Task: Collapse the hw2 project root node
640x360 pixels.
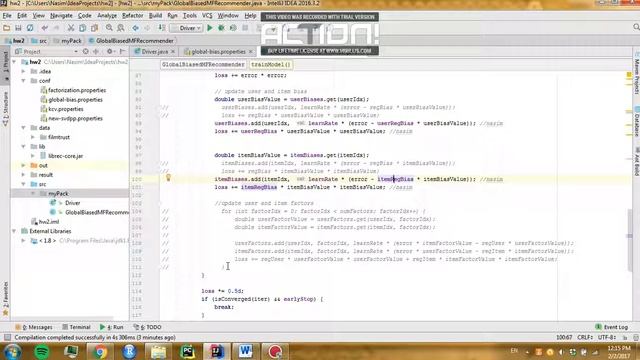Action: pos(15,62)
